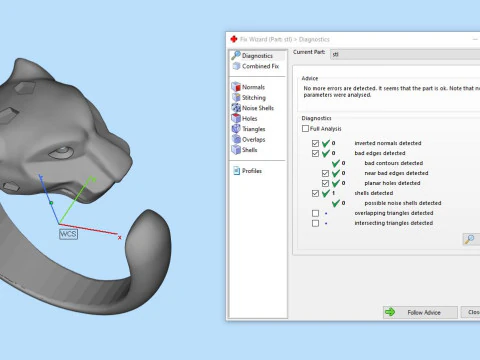The width and height of the screenshot is (480, 360).
Task: Click the magnifier Update button
Action: click(x=470, y=239)
